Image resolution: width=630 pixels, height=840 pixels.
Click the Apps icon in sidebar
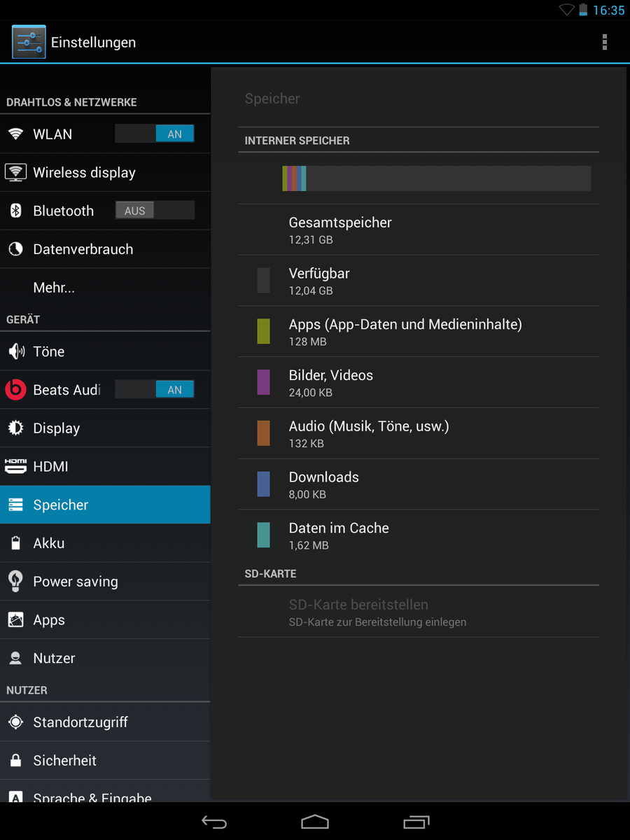[15, 619]
